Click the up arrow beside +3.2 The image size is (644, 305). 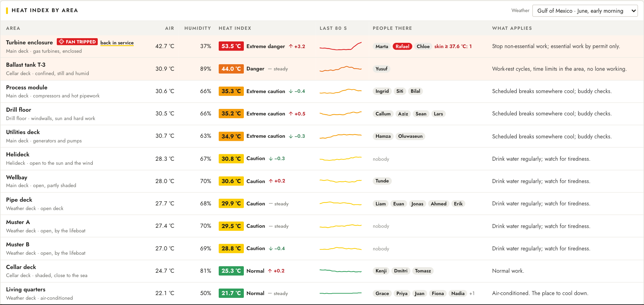point(291,46)
